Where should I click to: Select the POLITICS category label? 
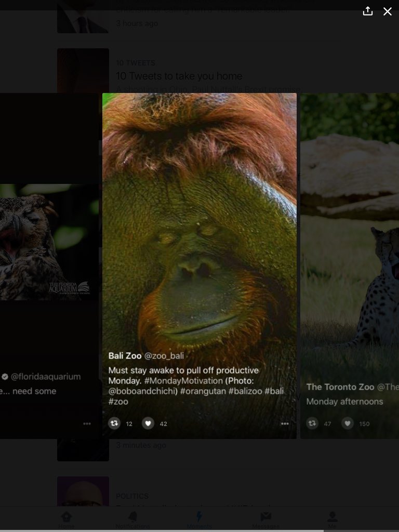pyautogui.click(x=132, y=496)
